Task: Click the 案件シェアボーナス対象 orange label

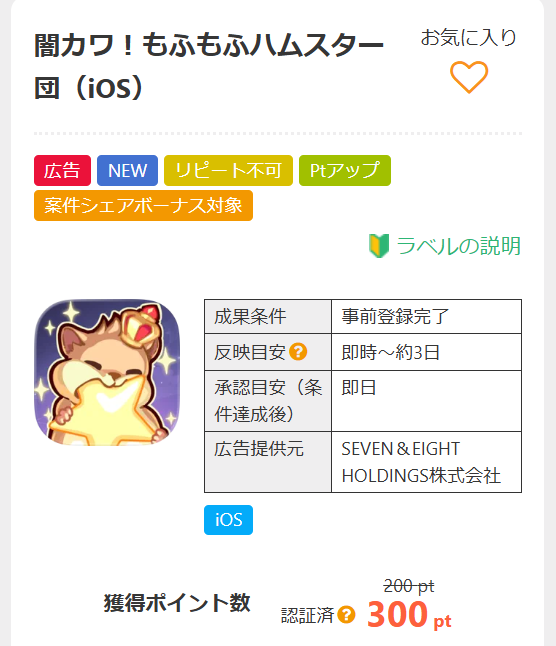Action: coord(143,206)
